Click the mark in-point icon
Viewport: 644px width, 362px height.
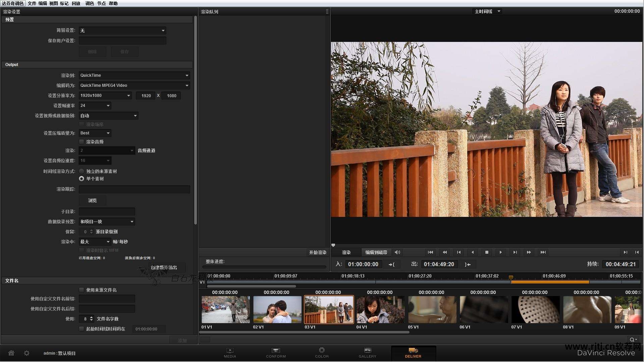[x=392, y=264]
